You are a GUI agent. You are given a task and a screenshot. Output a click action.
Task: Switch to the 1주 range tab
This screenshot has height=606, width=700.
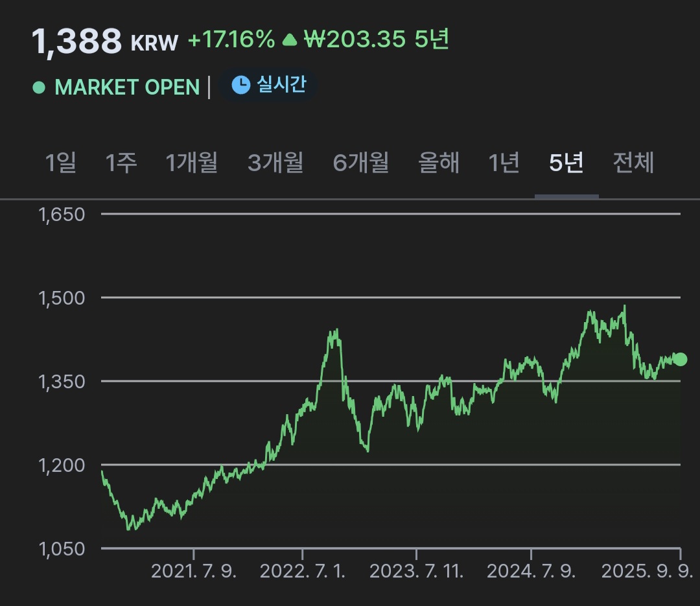click(121, 163)
